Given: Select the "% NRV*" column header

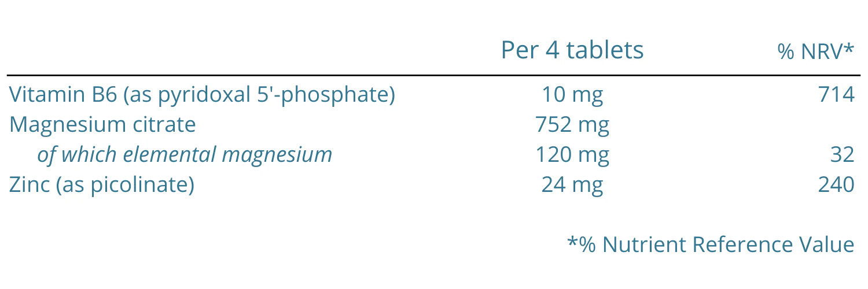Looking at the screenshot, I should 815,52.
